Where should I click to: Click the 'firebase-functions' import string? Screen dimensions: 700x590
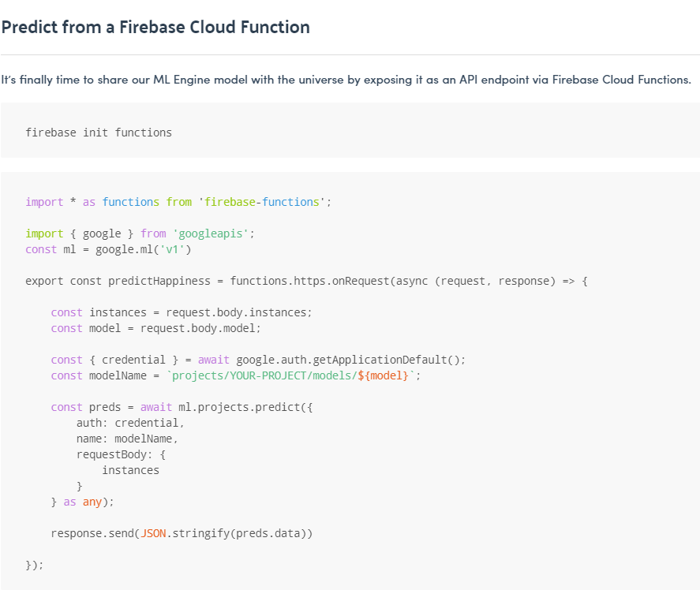[262, 202]
